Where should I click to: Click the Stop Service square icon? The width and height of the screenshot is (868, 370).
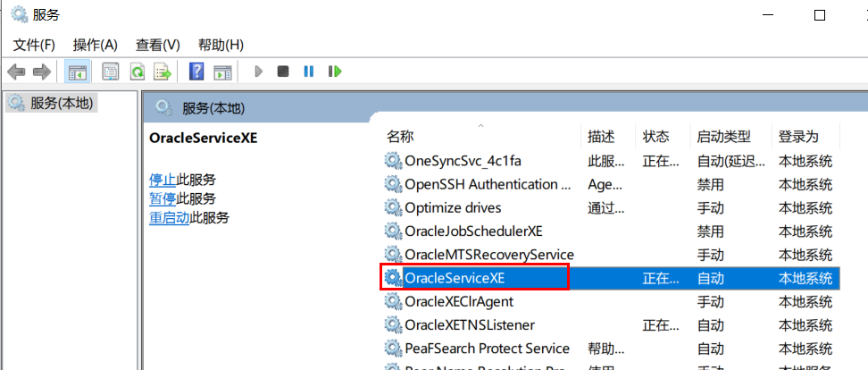pos(283,71)
